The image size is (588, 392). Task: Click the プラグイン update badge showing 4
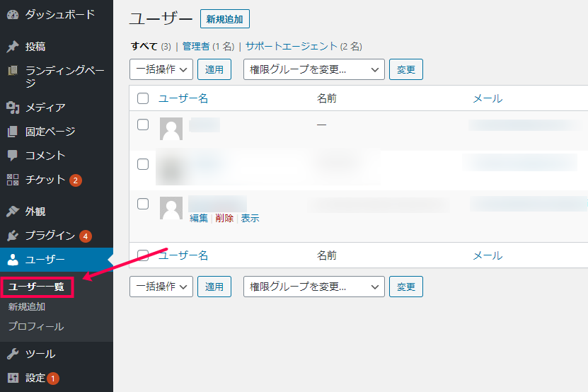(x=86, y=236)
